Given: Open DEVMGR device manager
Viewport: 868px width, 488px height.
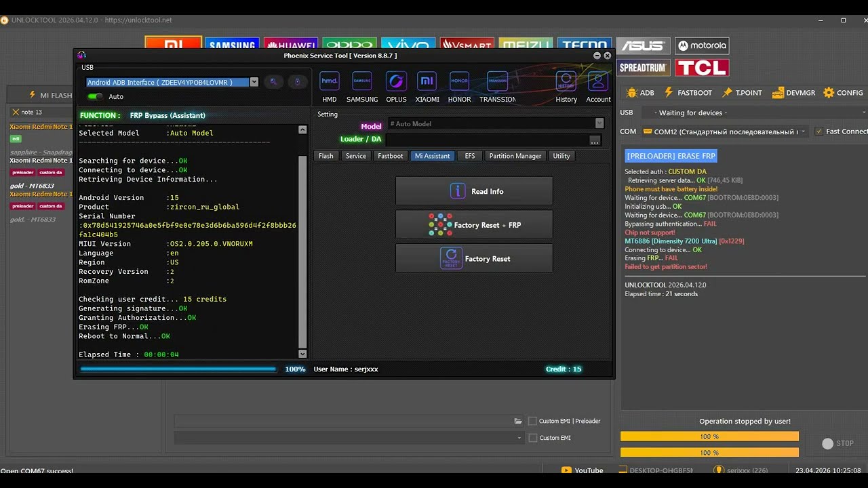Looking at the screenshot, I should point(793,93).
